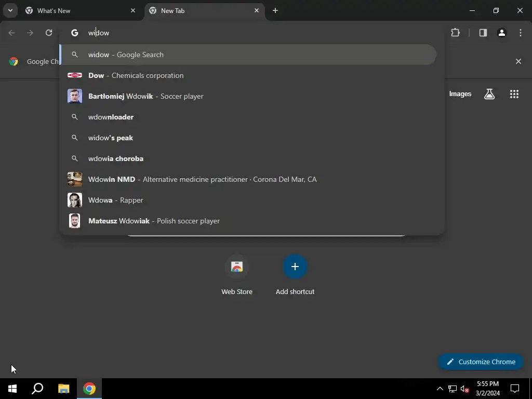The image size is (532, 399).
Task: Open the Images link
Action: [x=460, y=94]
